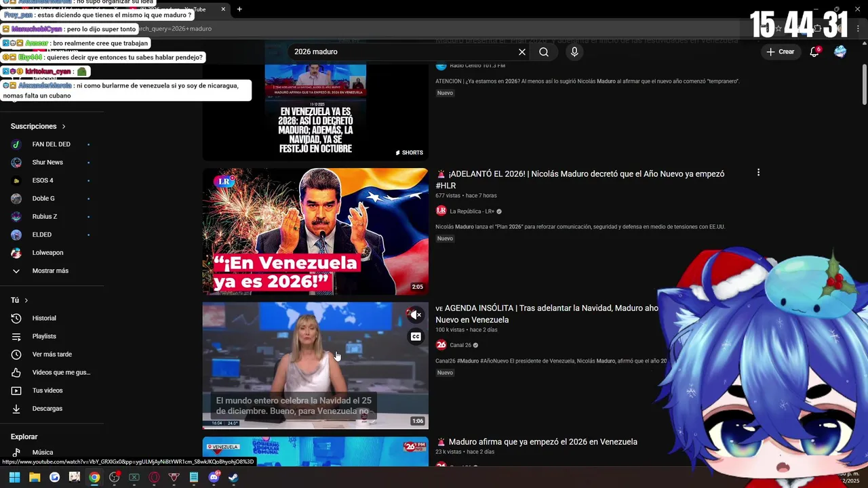Close the YouTube browser tab

pyautogui.click(x=224, y=9)
